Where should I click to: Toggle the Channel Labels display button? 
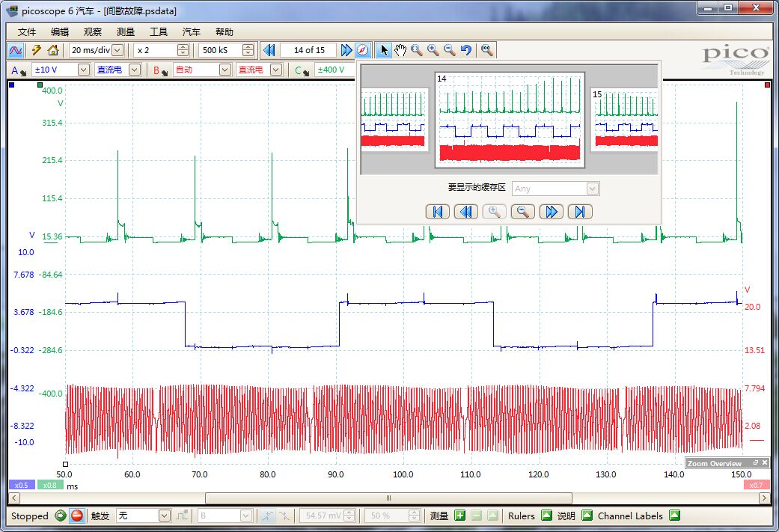tap(674, 516)
